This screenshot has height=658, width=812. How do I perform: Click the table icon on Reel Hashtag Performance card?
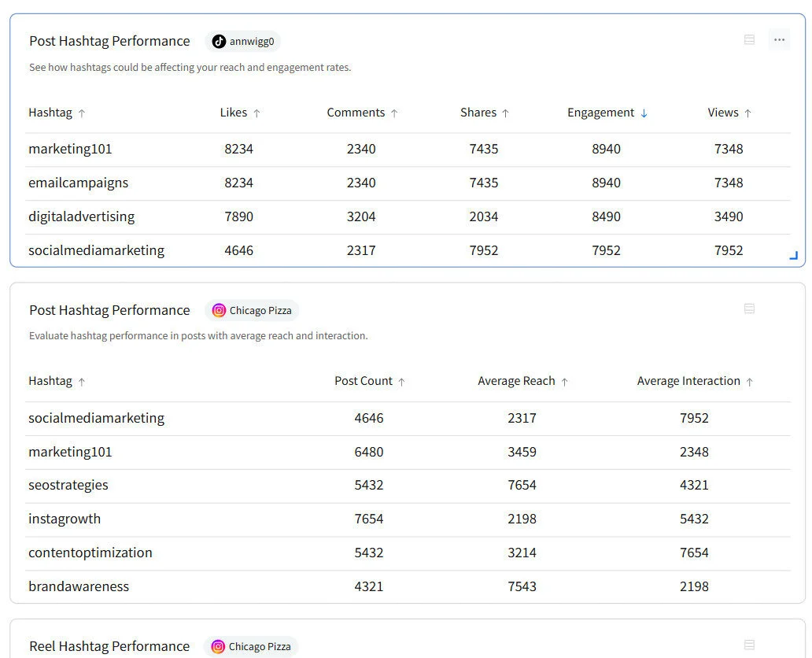pos(749,644)
